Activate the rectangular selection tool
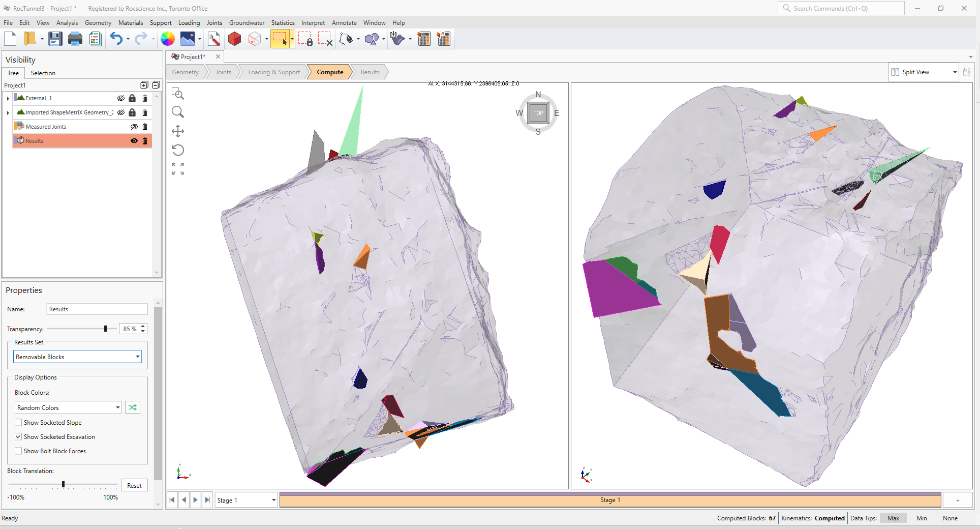 [x=280, y=39]
